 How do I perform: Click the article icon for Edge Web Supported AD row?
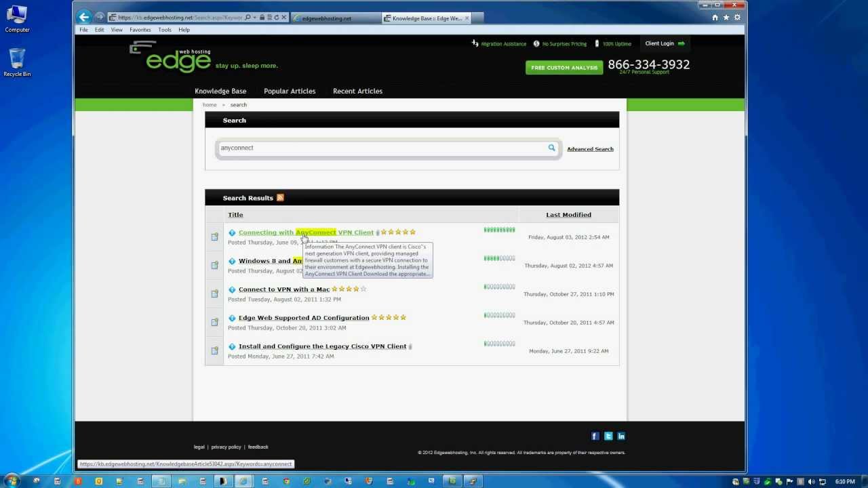click(214, 322)
